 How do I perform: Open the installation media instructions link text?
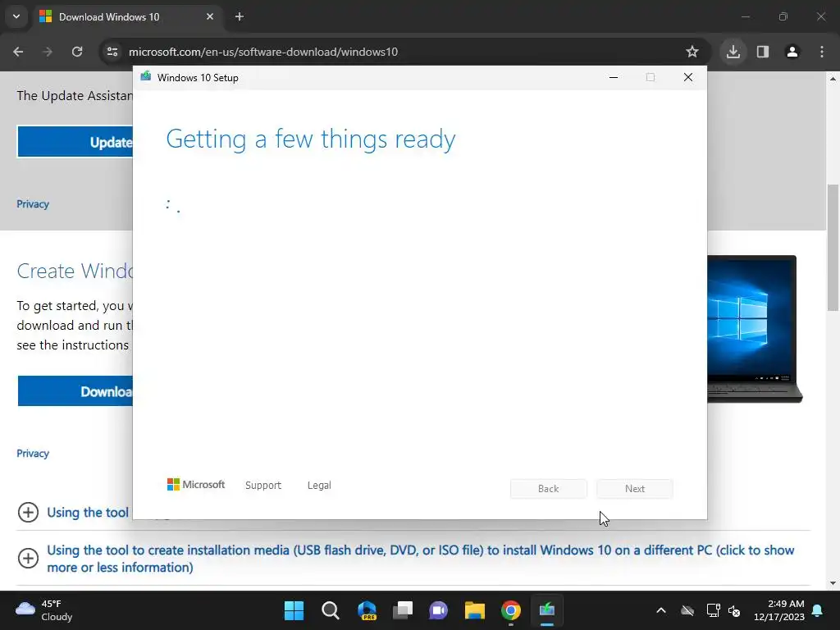click(421, 559)
